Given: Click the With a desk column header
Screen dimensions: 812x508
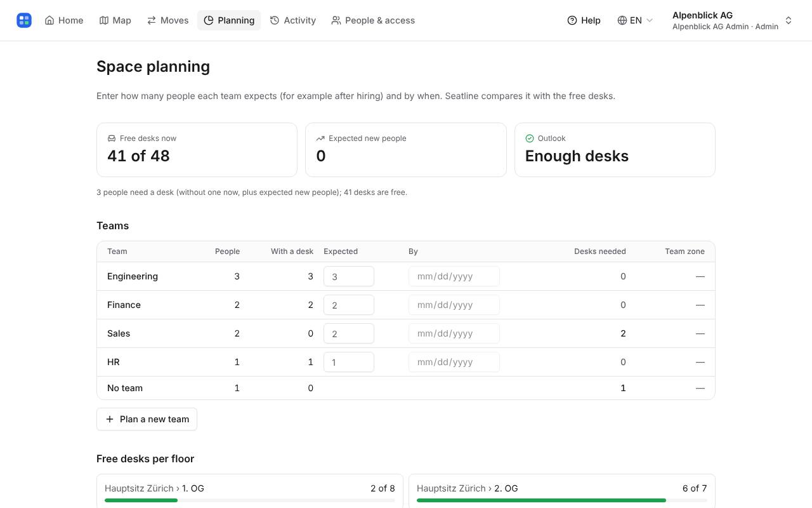Looking at the screenshot, I should [x=292, y=251].
